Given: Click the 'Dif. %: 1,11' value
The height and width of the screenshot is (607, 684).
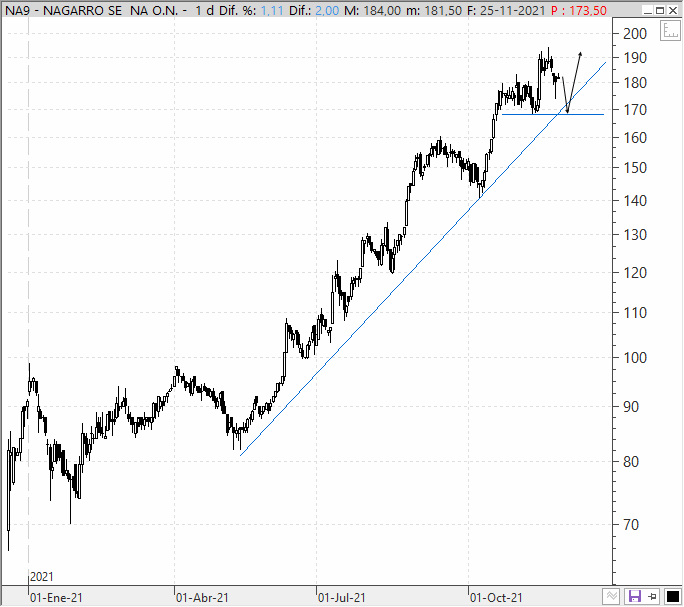Looking at the screenshot, I should coord(250,10).
